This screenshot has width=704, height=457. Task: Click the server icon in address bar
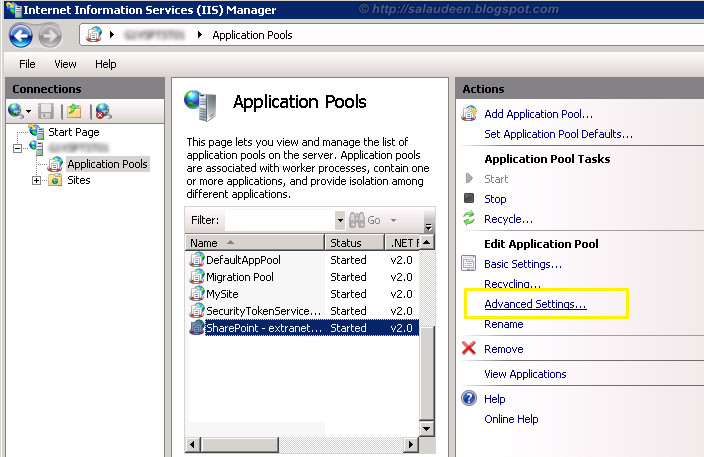(94, 35)
